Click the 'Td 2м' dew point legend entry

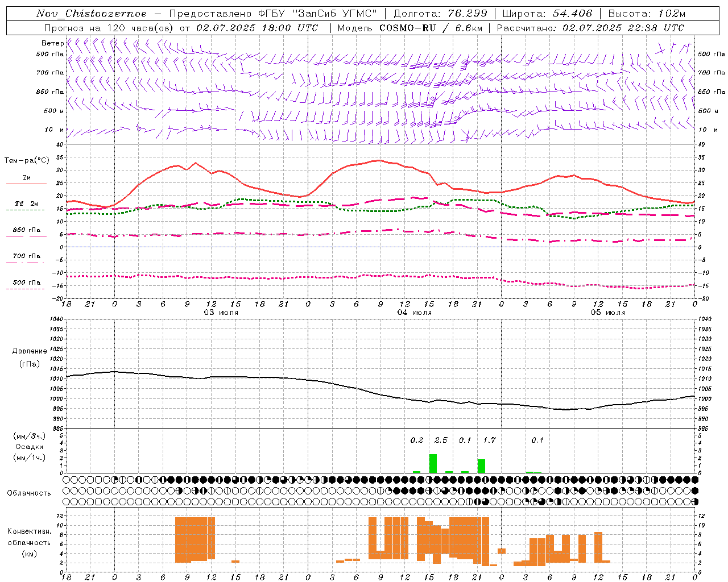coord(26,203)
